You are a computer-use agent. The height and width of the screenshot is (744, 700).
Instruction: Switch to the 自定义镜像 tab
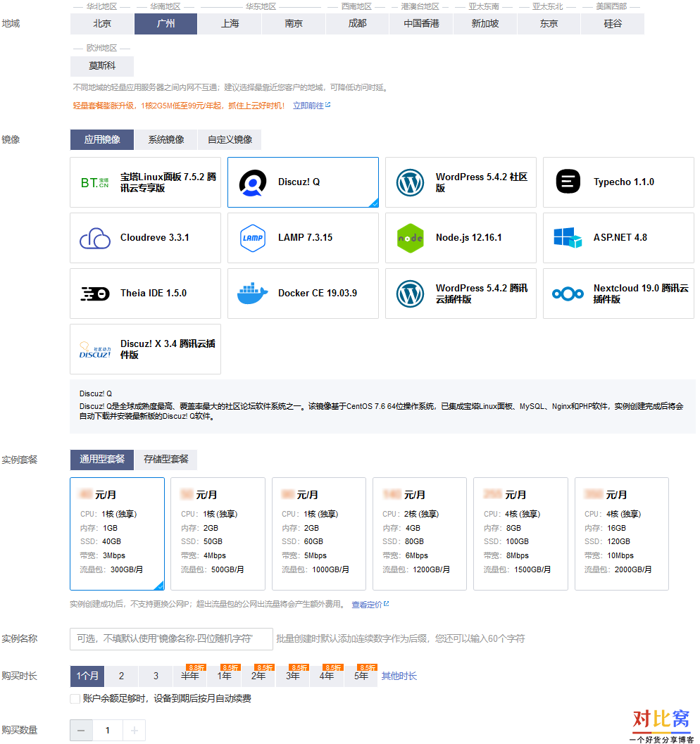tap(230, 139)
